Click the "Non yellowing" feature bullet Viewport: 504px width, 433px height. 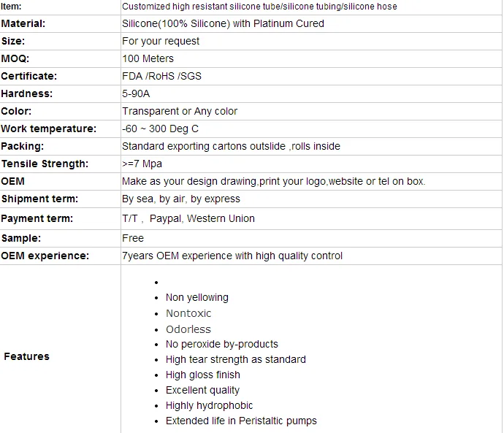click(196, 297)
